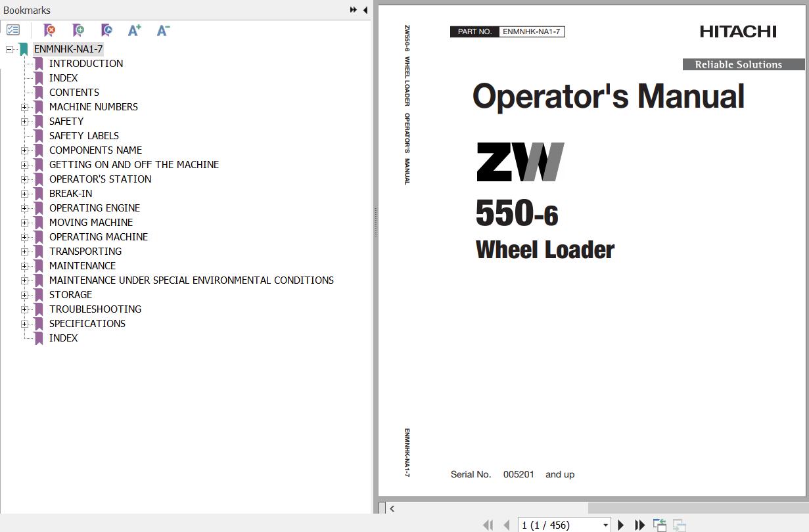The image size is (809, 532).
Task: Click the double-arrow expand icon in Bookmarks header
Action: point(354,10)
